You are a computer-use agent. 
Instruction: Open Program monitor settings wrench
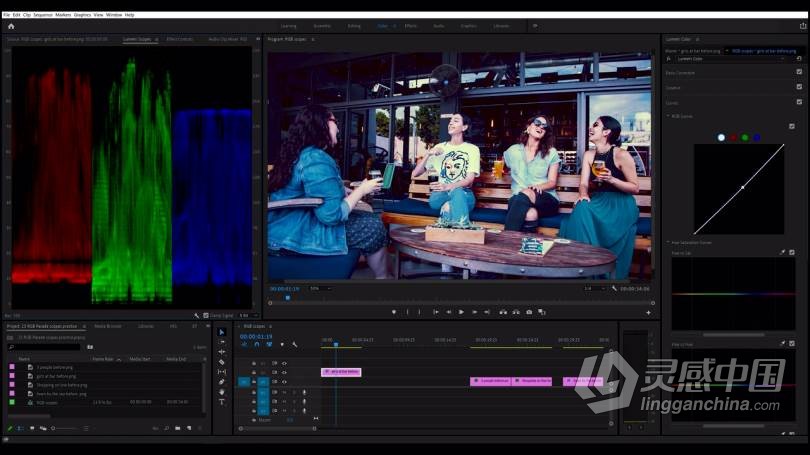pyautogui.click(x=614, y=288)
